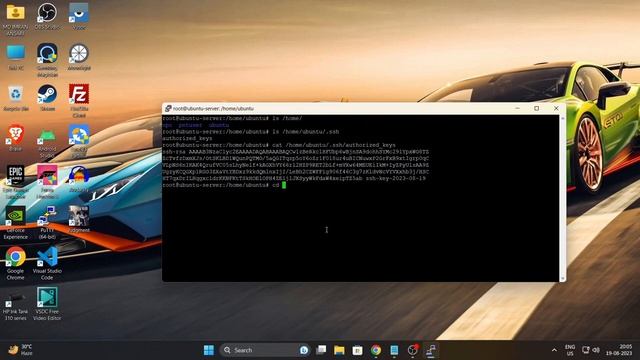The height and width of the screenshot is (360, 640).
Task: Open the Windows Start menu
Action: tap(209, 350)
